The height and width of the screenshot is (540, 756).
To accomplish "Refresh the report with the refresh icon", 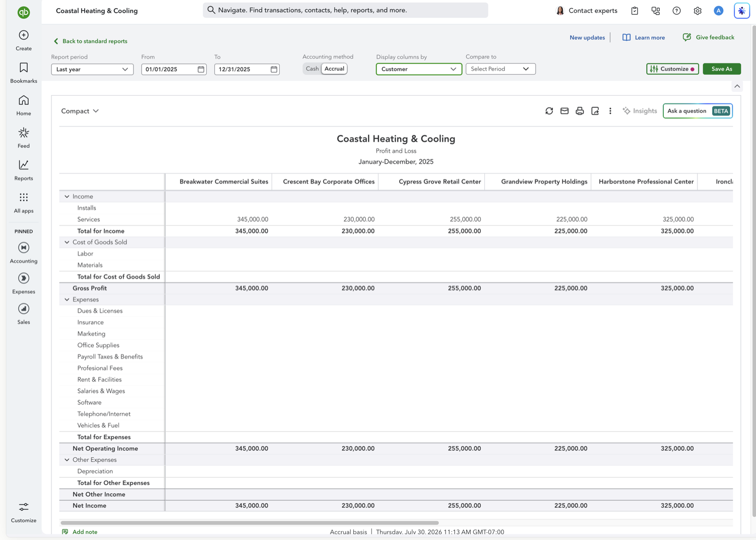I will (x=549, y=111).
